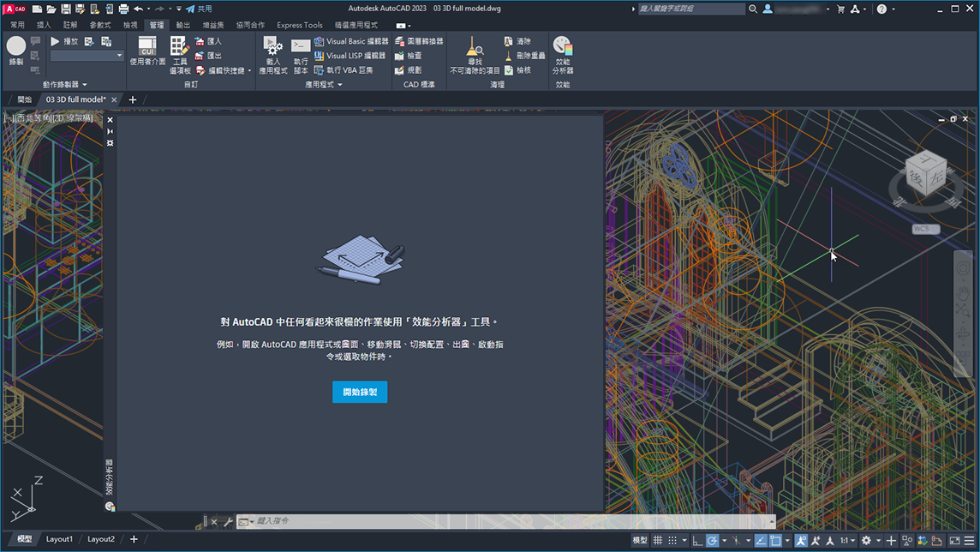Expand the 應用程式 panel

(323, 84)
